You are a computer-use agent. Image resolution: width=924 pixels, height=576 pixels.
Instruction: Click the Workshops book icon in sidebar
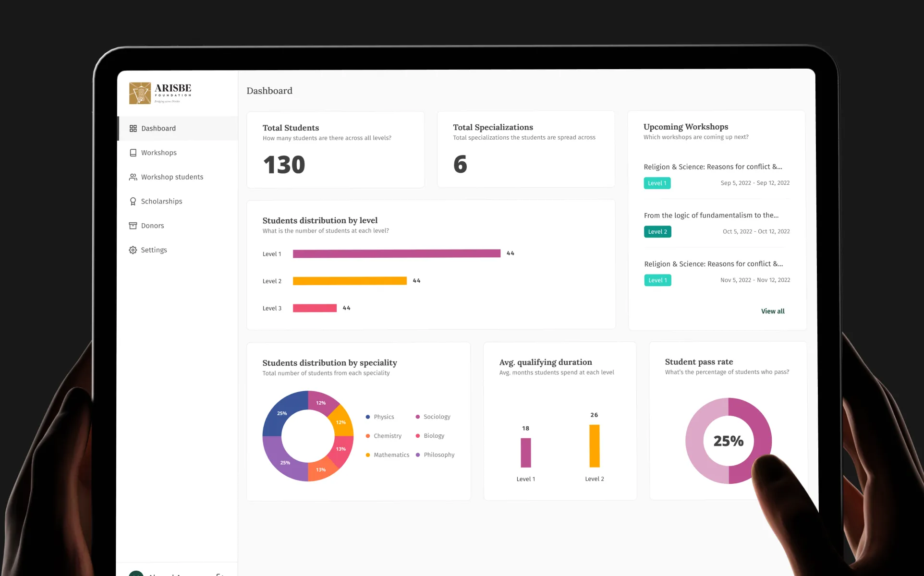click(133, 153)
